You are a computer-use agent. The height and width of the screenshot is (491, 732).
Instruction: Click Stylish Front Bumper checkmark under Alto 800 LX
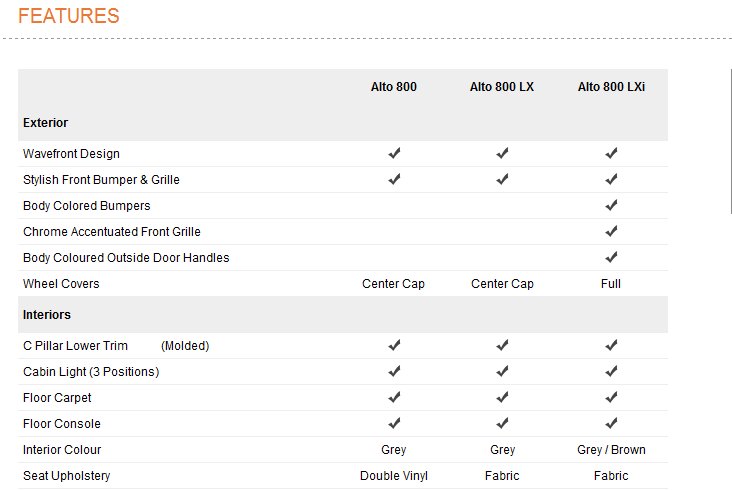pyautogui.click(x=502, y=179)
